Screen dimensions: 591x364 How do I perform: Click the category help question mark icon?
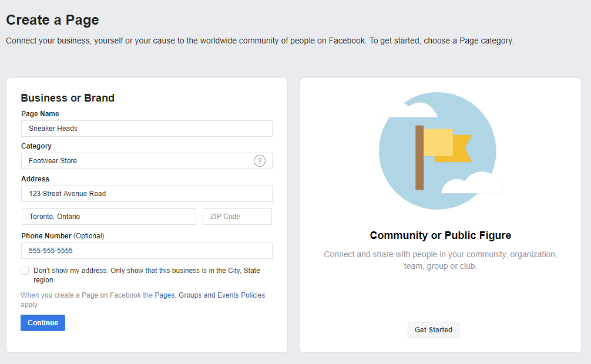[259, 161]
